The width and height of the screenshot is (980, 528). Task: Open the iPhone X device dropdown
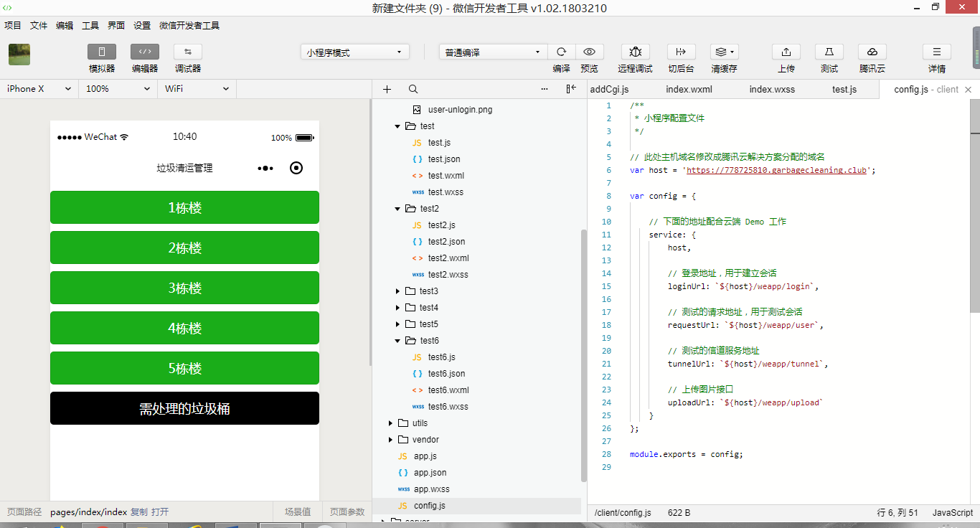[39, 89]
